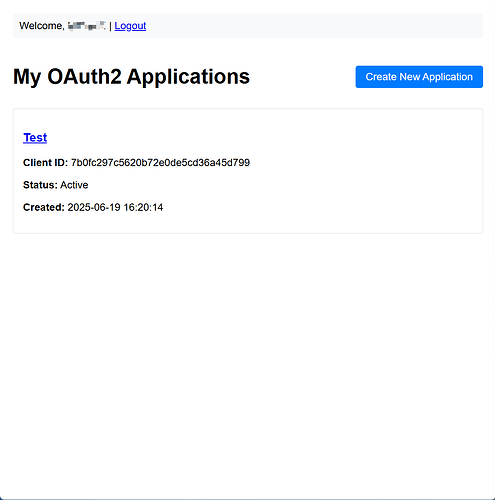Click the My OAuth2 Applications heading
This screenshot has width=495, height=500.
131,77
